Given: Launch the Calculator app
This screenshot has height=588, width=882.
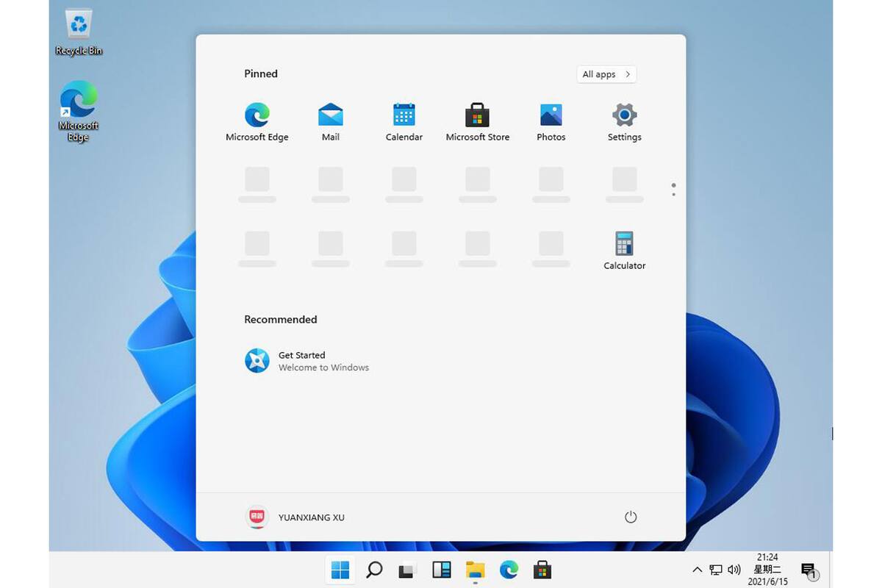Looking at the screenshot, I should (x=623, y=244).
